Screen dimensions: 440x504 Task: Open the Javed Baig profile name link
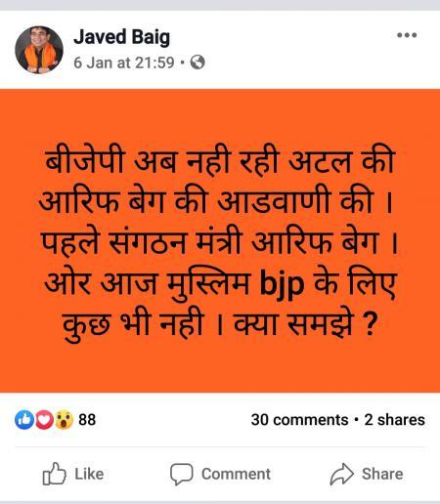click(121, 37)
